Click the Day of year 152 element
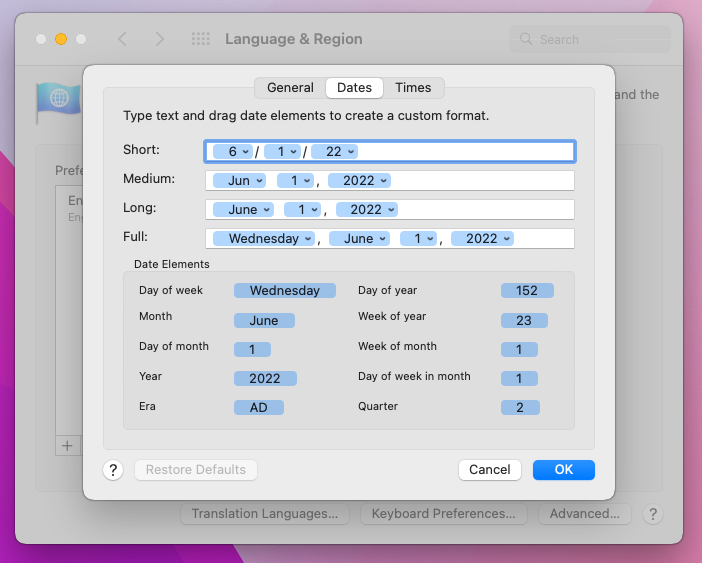This screenshot has height=563, width=702. click(527, 291)
